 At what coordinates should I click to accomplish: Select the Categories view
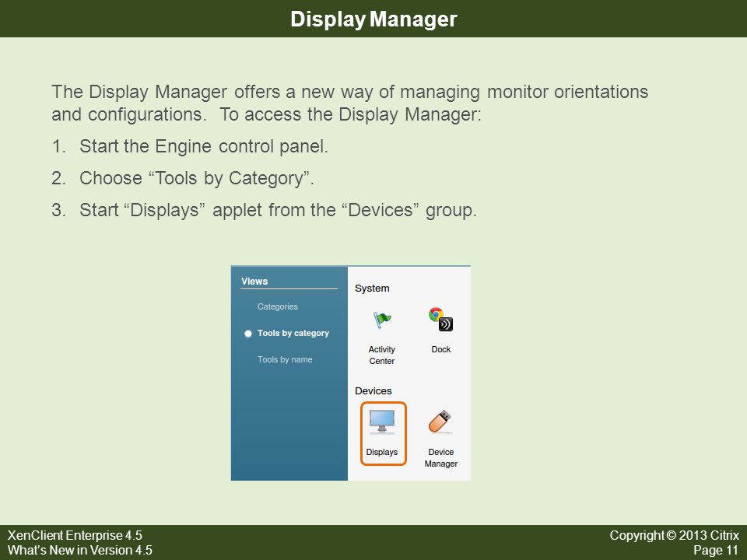click(x=277, y=306)
